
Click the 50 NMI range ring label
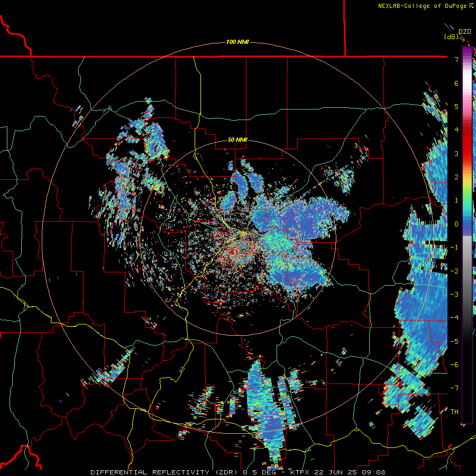[237, 140]
